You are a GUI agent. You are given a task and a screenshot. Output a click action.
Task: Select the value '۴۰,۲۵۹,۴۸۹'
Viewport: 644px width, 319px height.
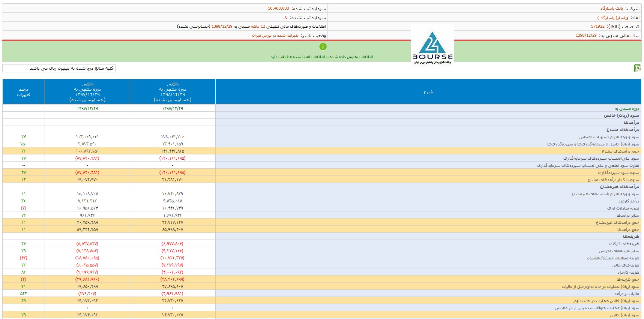pos(87,222)
